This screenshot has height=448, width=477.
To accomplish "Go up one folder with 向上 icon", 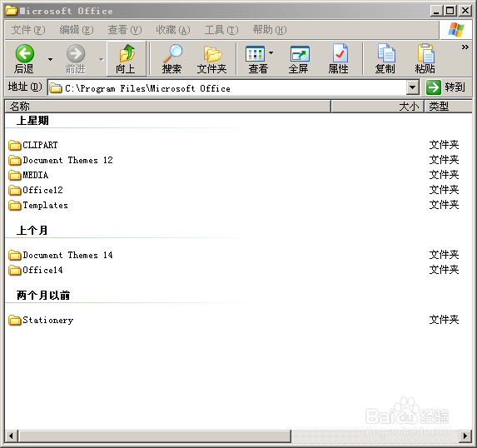I will (x=127, y=53).
